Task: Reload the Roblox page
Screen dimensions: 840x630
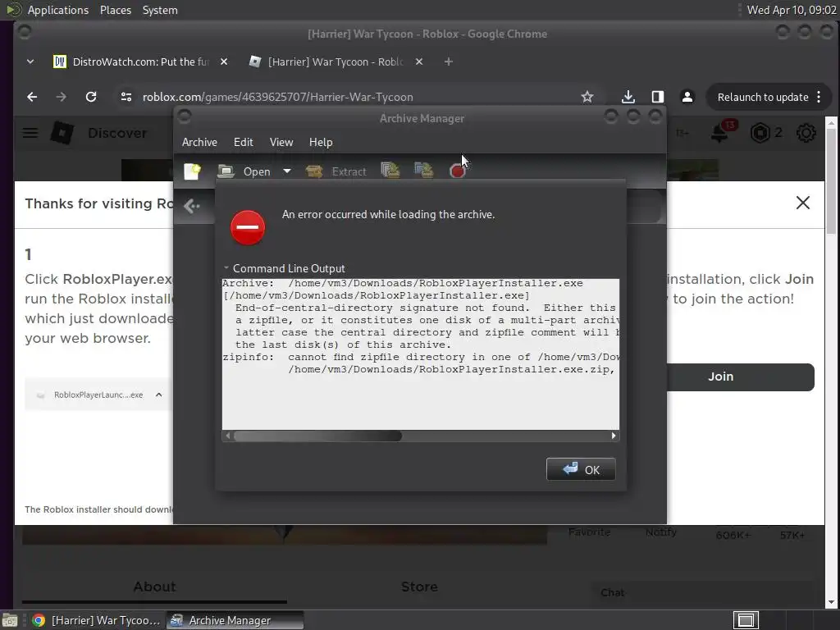Action: [91, 97]
